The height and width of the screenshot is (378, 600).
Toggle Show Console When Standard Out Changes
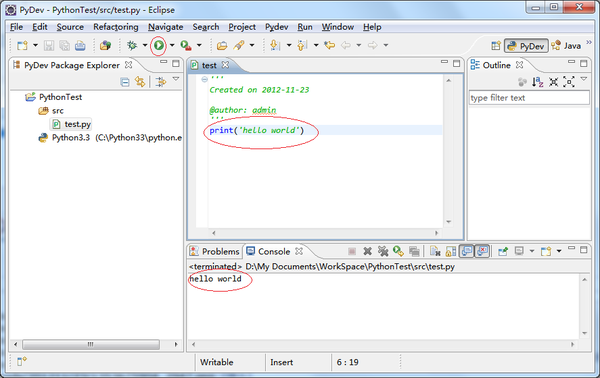click(466, 251)
